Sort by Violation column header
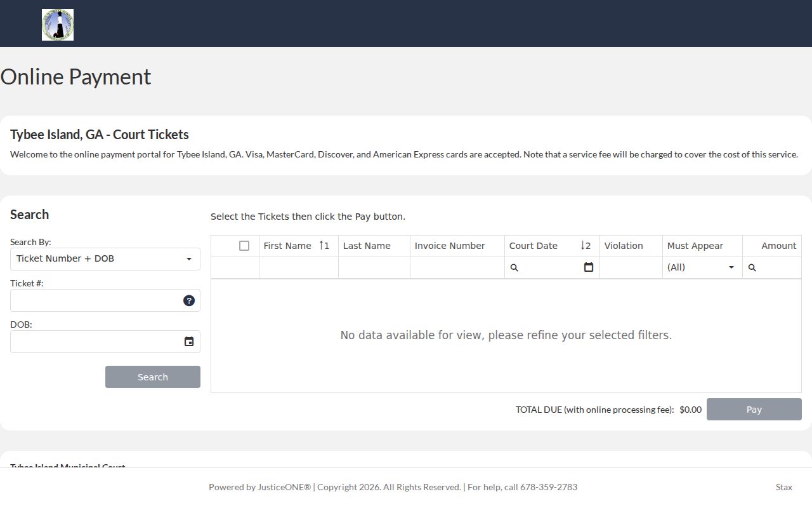 (x=631, y=246)
